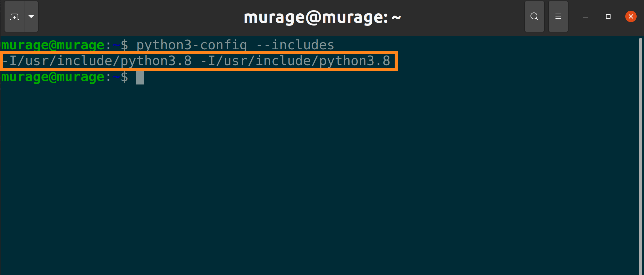The image size is (644, 275).
Task: Place focus on the terminal cursor block
Action: click(x=140, y=77)
